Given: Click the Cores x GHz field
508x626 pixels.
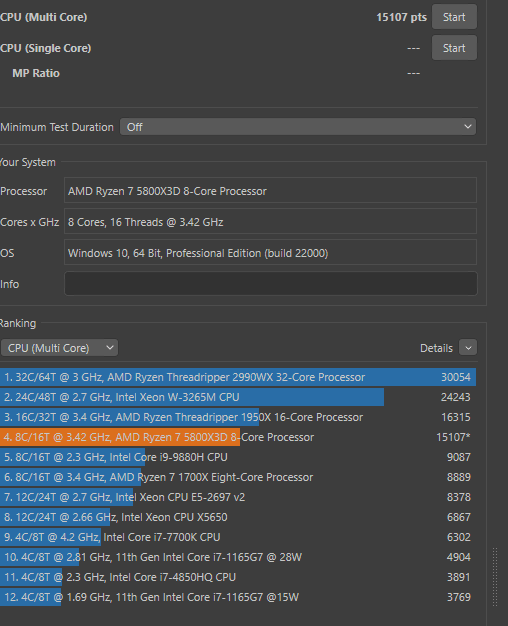Looking at the screenshot, I should point(270,222).
